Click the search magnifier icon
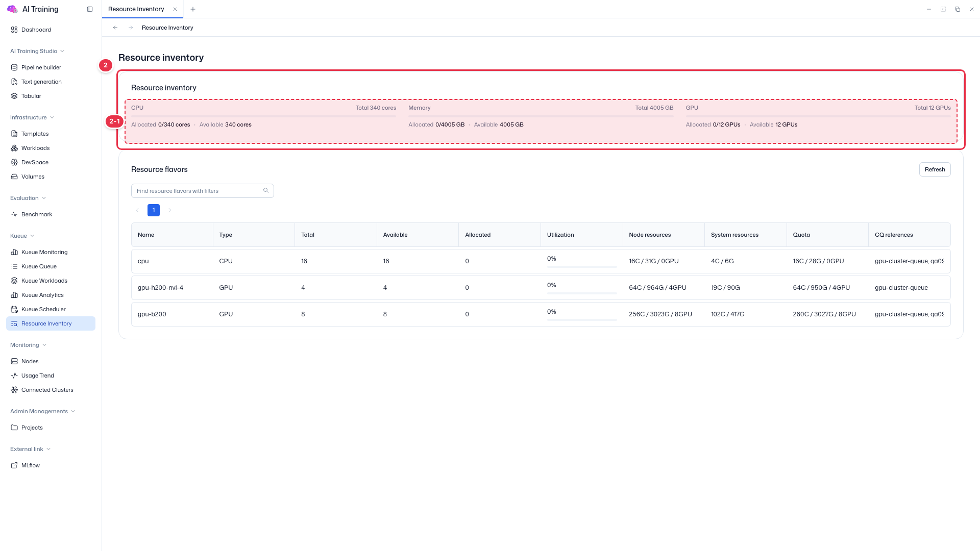This screenshot has height=551, width=980. (266, 190)
